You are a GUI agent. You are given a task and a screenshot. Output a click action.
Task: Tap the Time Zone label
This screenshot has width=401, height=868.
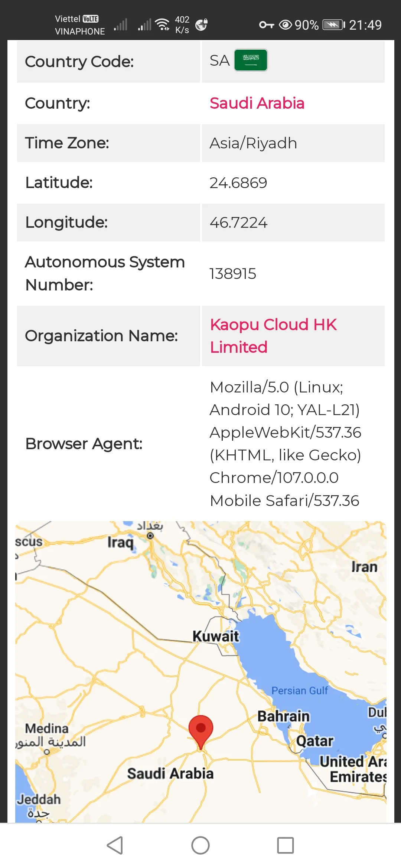(x=67, y=143)
